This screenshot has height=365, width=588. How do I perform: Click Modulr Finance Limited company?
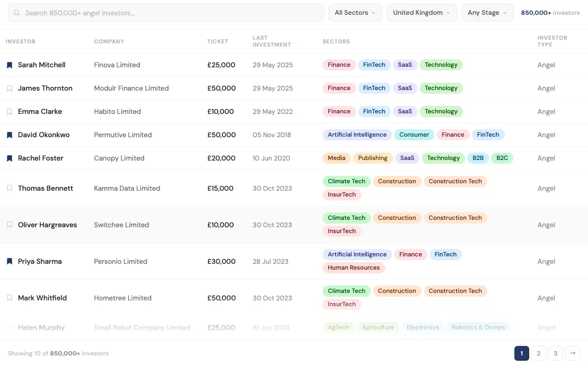tap(131, 88)
